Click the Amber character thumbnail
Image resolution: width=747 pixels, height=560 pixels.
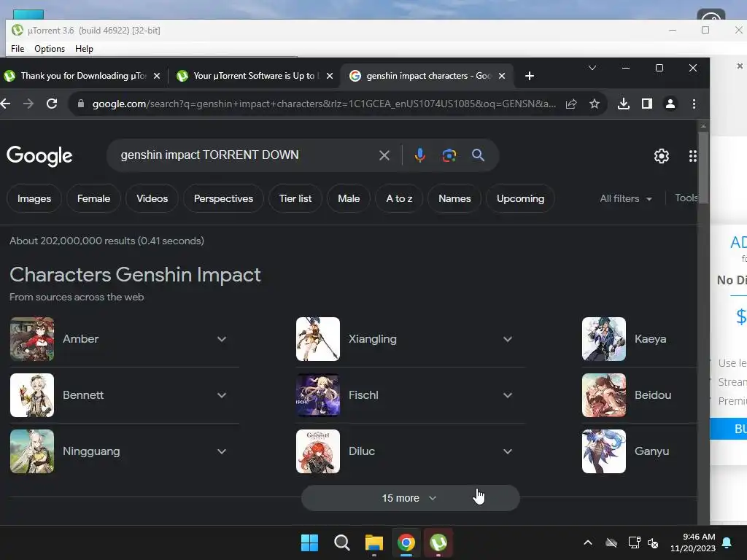point(32,339)
